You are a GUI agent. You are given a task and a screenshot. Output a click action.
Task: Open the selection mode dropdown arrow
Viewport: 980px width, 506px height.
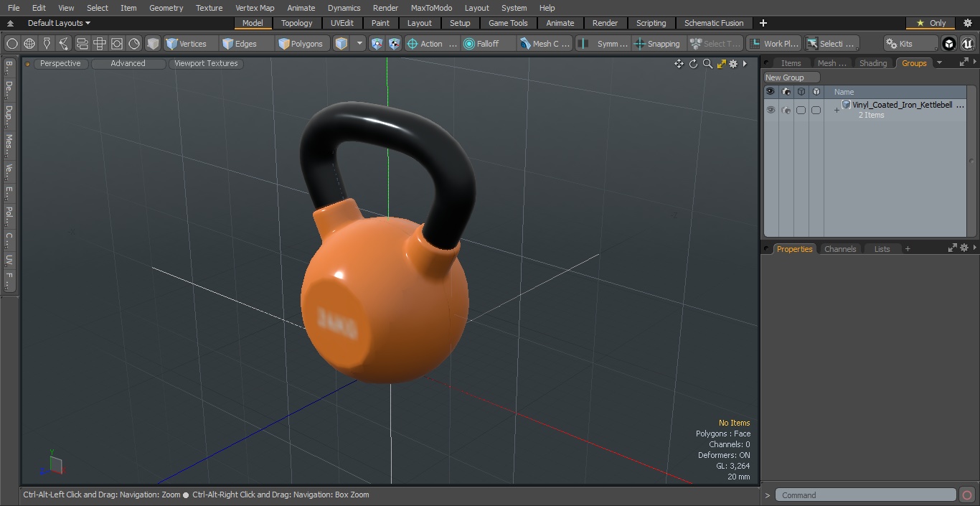click(x=359, y=44)
